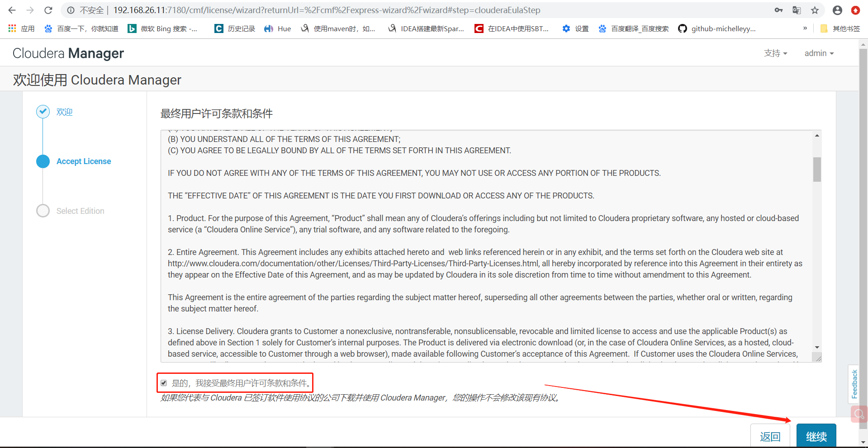868x448 pixels.
Task: Select the Select Edition step
Action: [80, 211]
